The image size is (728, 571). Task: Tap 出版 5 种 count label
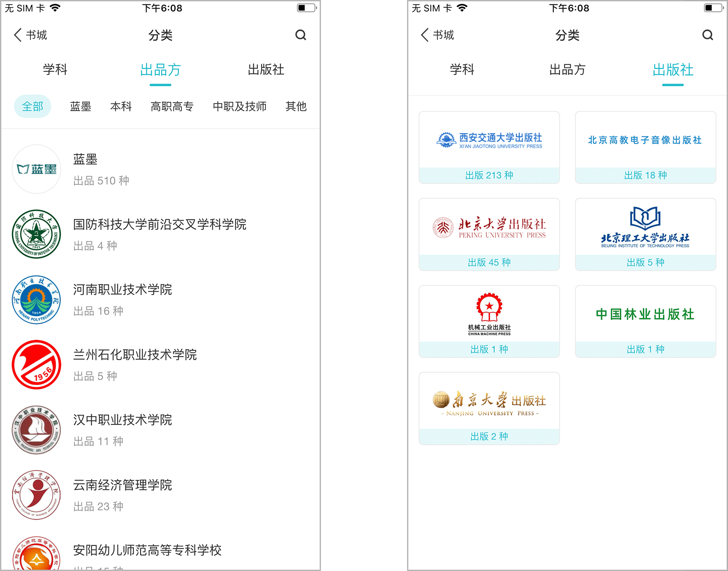coord(645,263)
